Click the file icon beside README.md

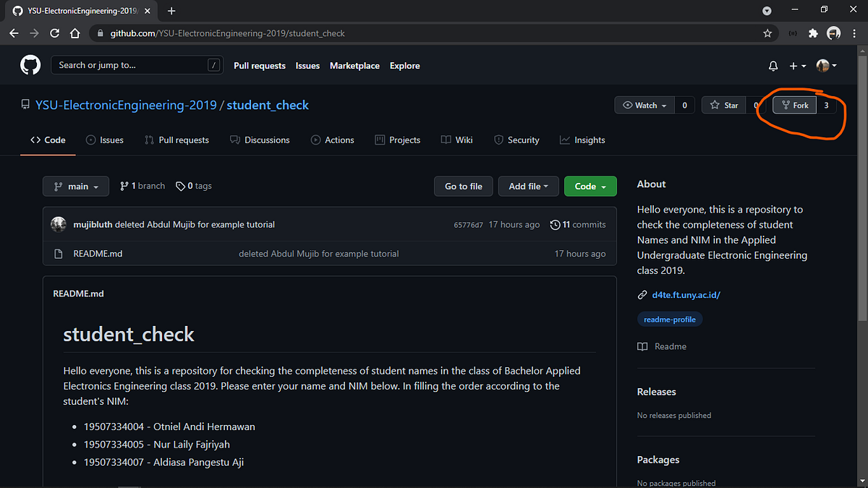[x=59, y=253]
